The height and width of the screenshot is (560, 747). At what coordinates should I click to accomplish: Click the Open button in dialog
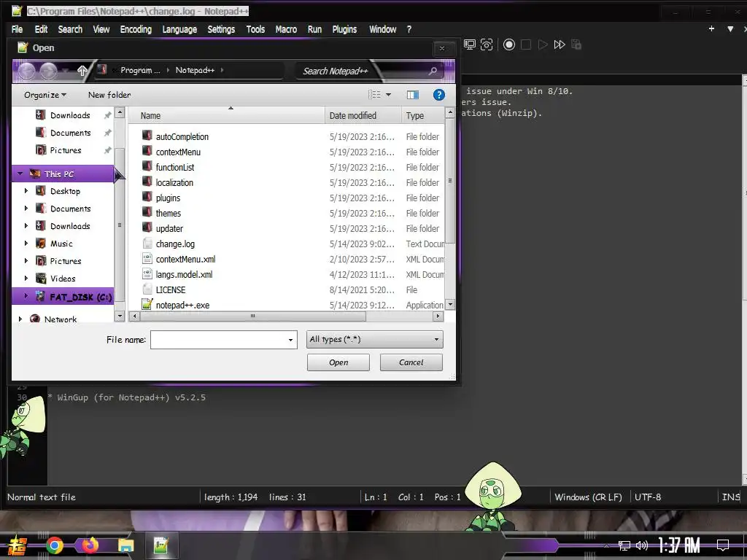click(338, 362)
